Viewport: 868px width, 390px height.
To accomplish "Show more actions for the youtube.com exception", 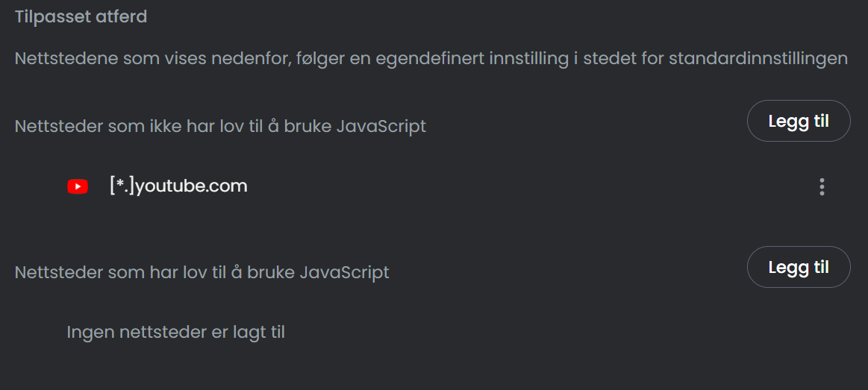I will tap(822, 187).
